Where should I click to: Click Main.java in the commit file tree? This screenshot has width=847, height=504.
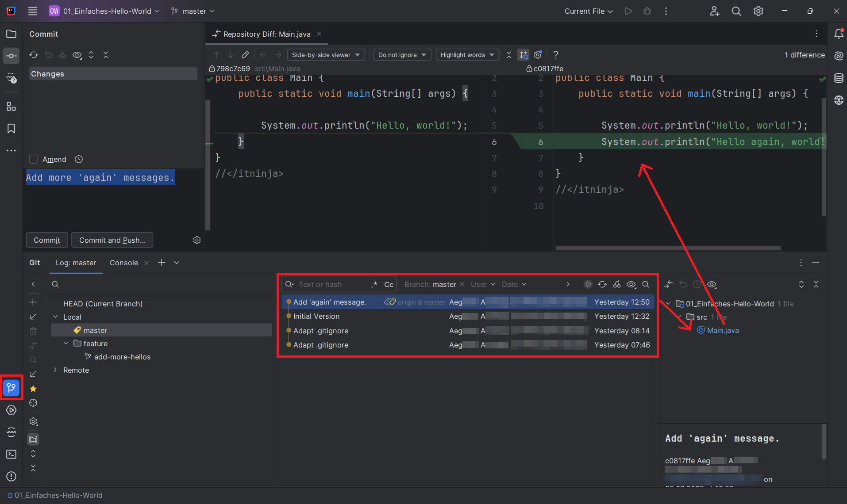click(x=723, y=330)
